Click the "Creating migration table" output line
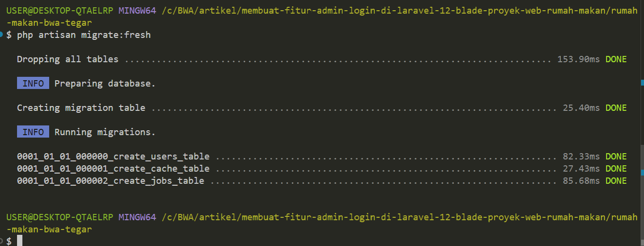 pyautogui.click(x=81, y=108)
